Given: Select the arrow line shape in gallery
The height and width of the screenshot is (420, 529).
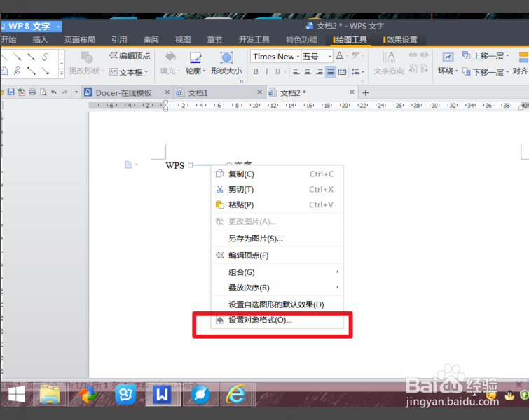Looking at the screenshot, I should pyautogui.click(x=18, y=57).
